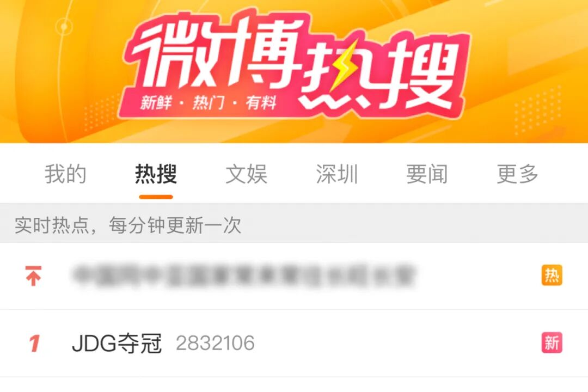
Task: Tap the pink 新 new badge
Action: (x=552, y=342)
